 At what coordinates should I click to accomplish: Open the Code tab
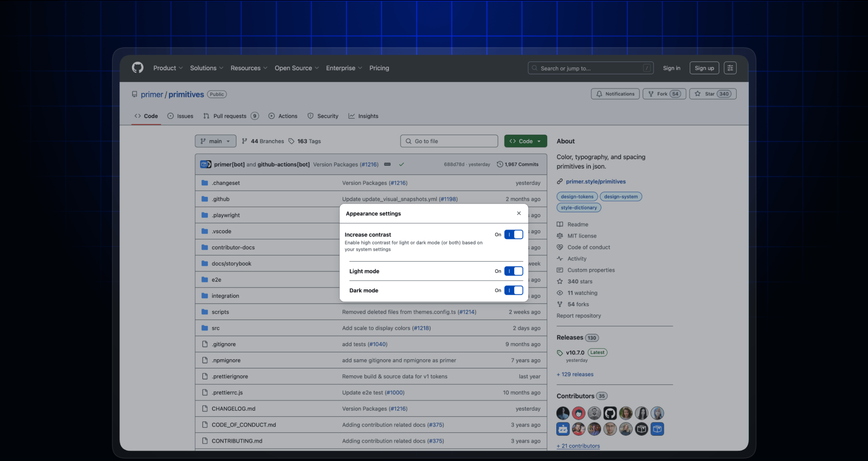pos(146,116)
